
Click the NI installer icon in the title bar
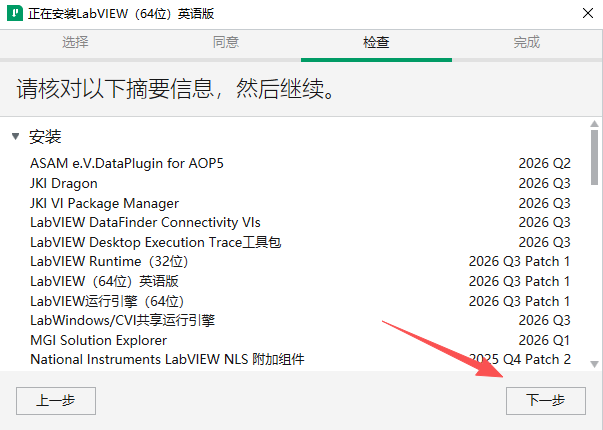(15, 13)
